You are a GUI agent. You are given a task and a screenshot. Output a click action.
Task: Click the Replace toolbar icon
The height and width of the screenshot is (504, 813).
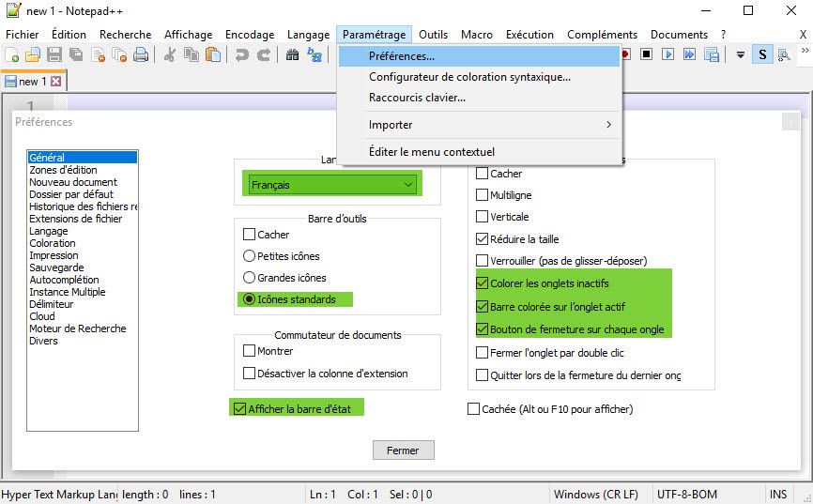pyautogui.click(x=314, y=54)
